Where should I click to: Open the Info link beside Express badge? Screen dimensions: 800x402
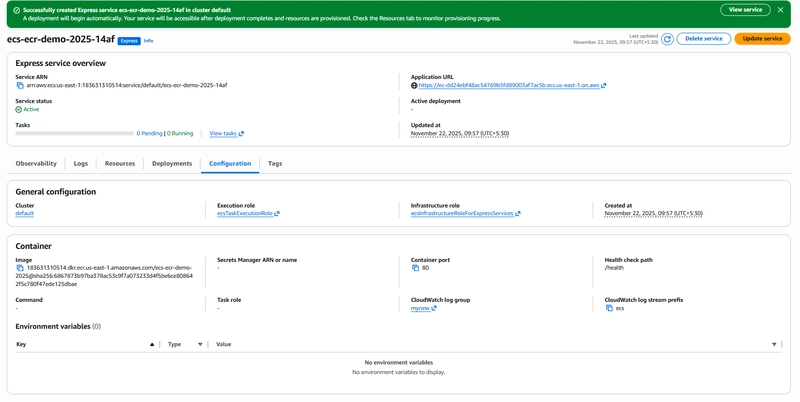pos(149,41)
